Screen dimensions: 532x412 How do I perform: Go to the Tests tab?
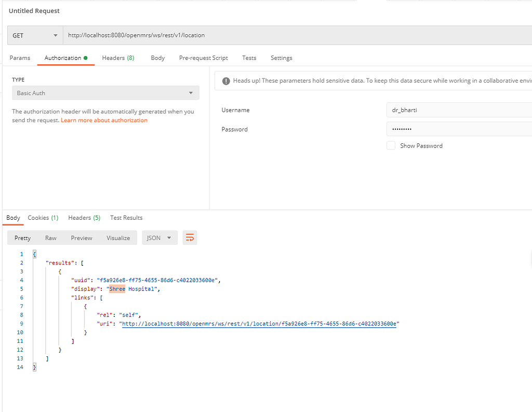coord(249,58)
